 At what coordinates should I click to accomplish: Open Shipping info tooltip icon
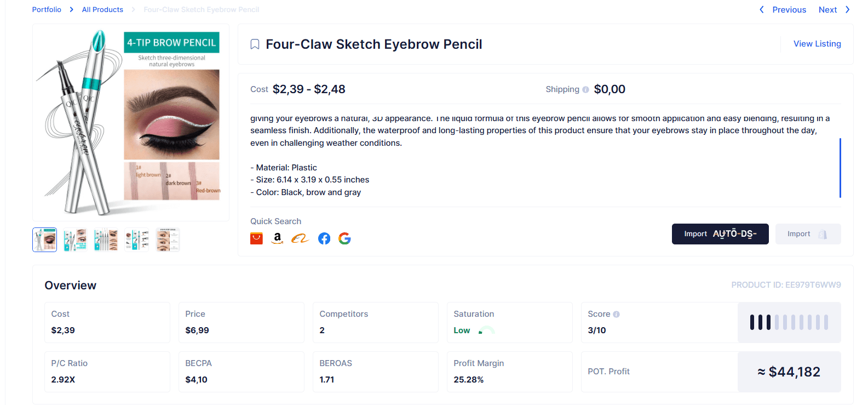tap(585, 89)
